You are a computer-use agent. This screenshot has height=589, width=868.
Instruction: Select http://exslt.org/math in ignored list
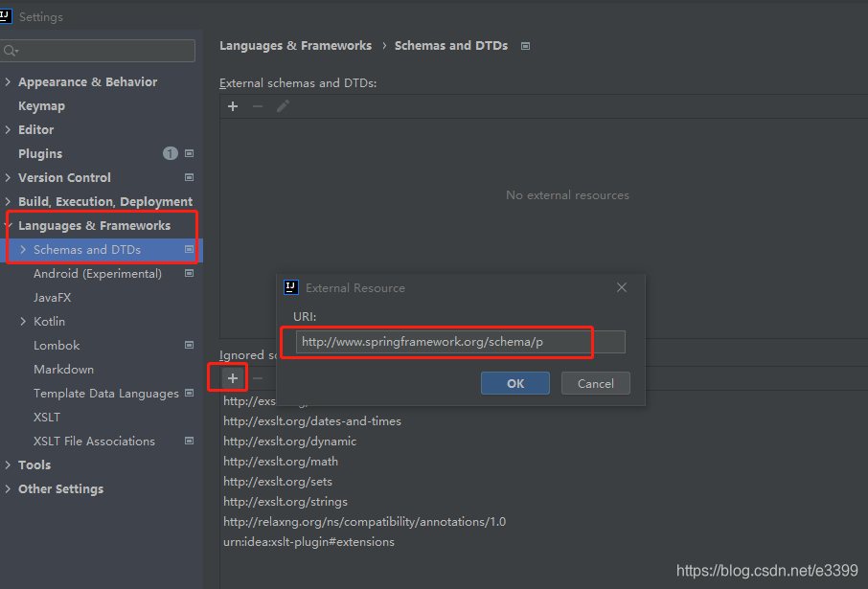(x=281, y=461)
